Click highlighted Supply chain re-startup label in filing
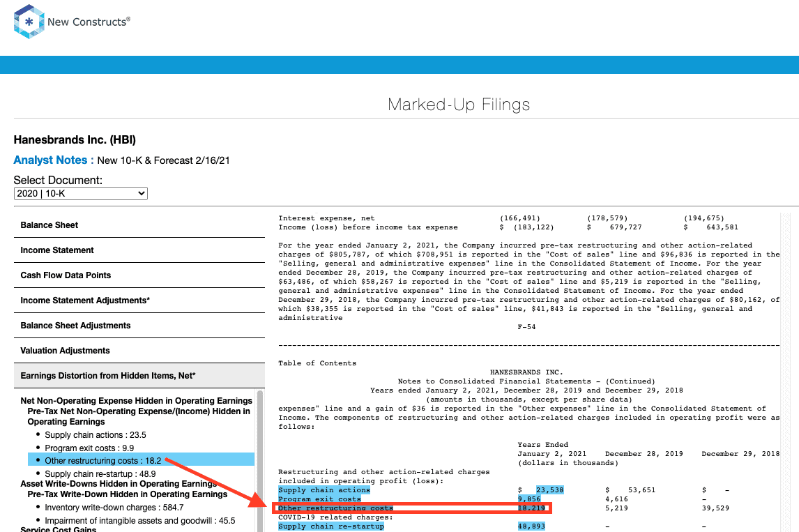799x532 pixels. click(331, 526)
